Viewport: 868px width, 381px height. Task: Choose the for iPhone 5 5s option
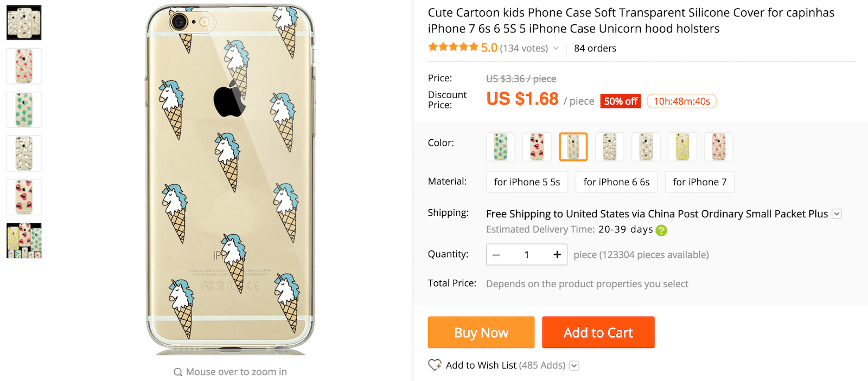coord(527,182)
